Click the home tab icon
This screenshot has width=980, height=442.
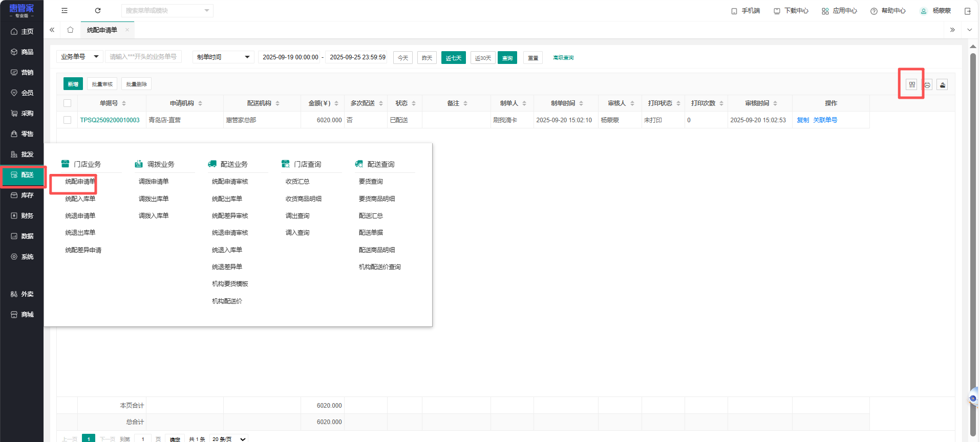[70, 30]
